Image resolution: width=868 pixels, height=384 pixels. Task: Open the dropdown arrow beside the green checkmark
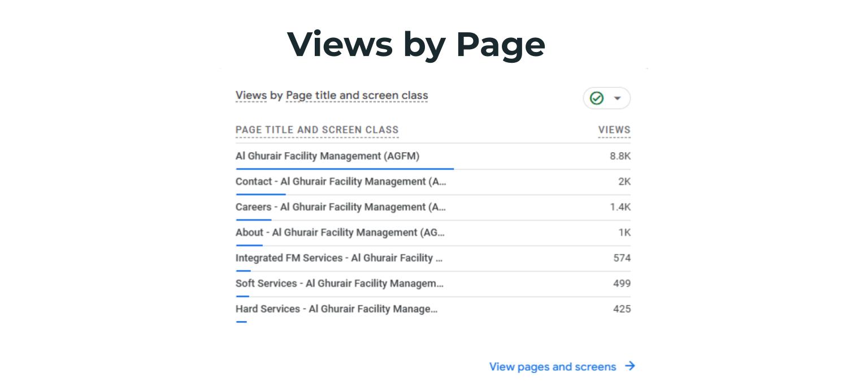pos(617,98)
